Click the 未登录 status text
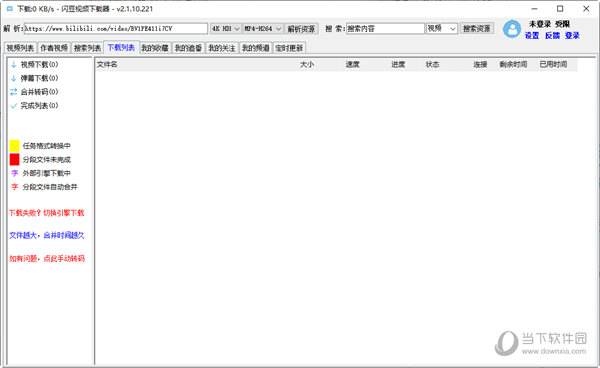 tap(539, 24)
